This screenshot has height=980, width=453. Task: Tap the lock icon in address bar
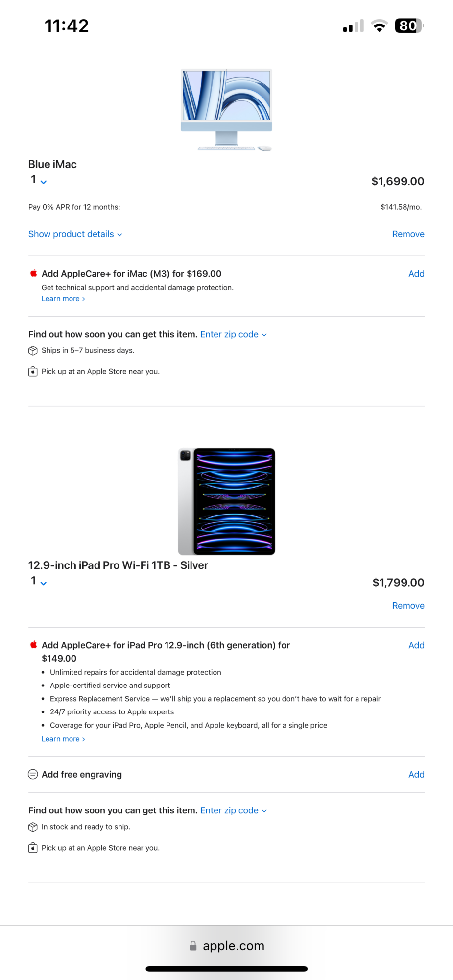pos(193,946)
